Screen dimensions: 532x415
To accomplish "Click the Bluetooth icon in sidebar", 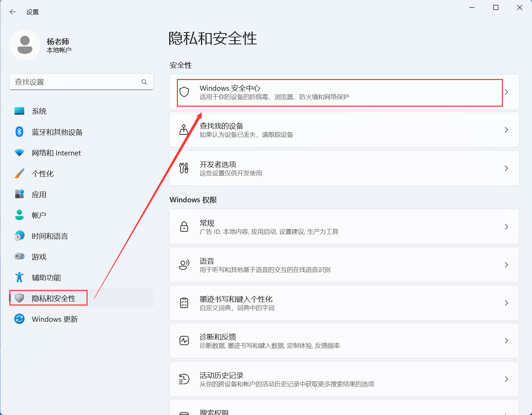I will click(x=19, y=132).
